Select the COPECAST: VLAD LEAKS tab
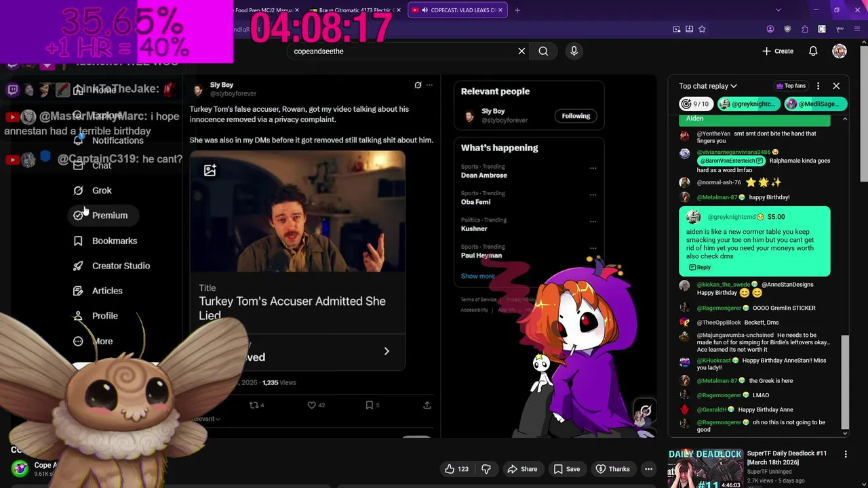 pos(458,10)
